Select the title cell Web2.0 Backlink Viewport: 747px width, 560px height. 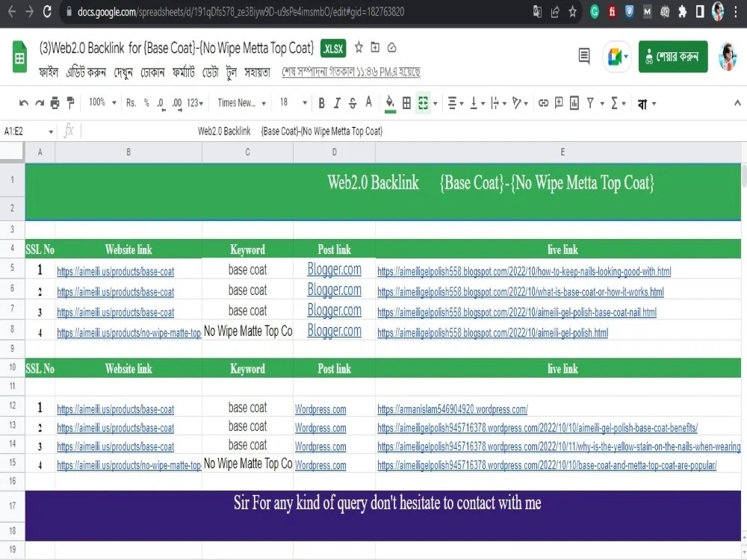383,192
